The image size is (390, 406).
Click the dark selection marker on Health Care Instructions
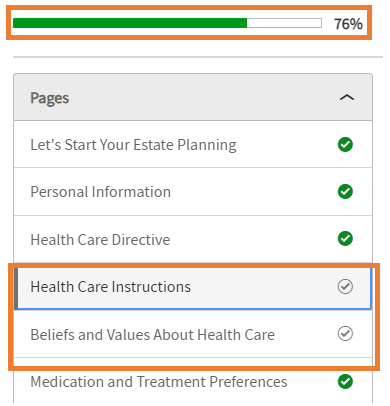coord(16,289)
